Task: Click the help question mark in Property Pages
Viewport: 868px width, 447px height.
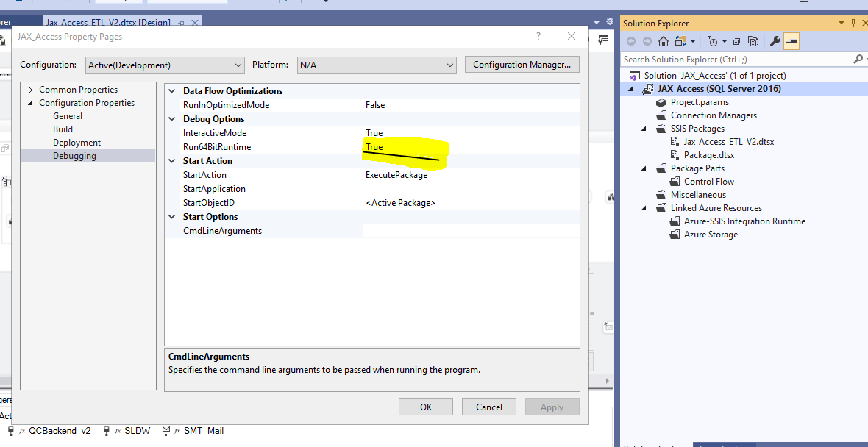Action: (x=538, y=37)
